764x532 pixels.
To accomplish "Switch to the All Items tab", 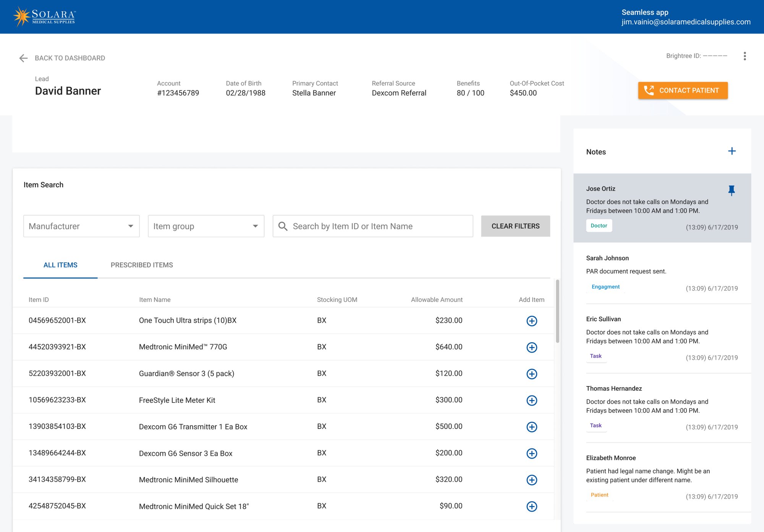I will [60, 265].
